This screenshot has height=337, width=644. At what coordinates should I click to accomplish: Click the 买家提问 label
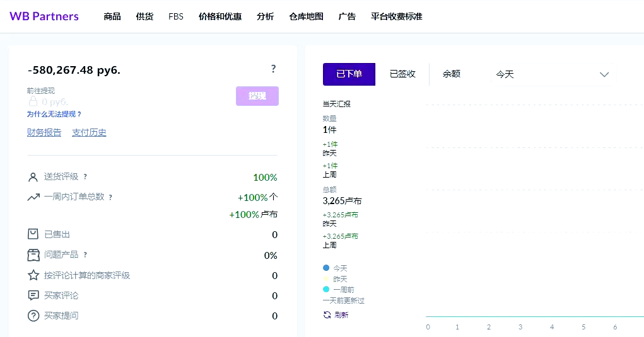pyautogui.click(x=61, y=316)
